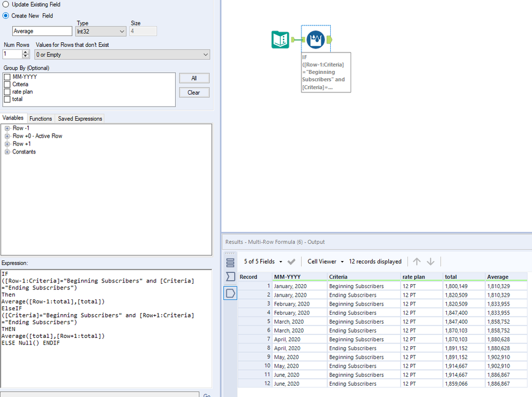Click the results checkmark icon beside fields
Image resolution: width=532 pixels, height=397 pixels.
(291, 262)
